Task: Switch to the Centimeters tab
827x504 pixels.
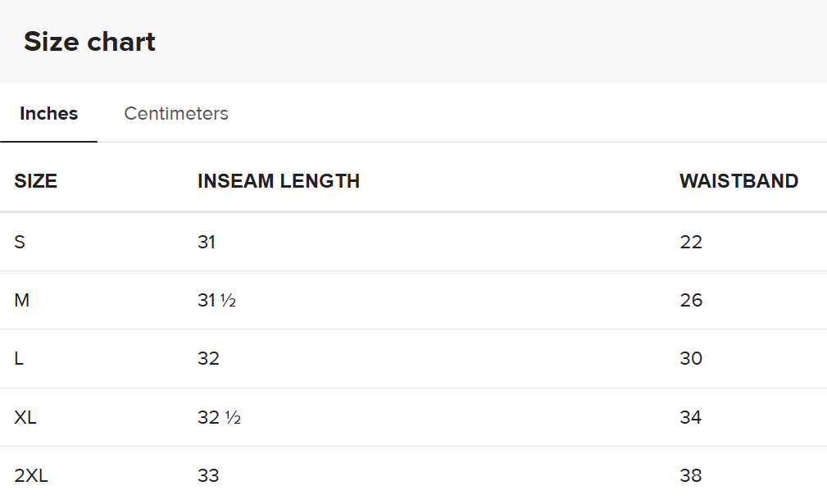Action: 175,113
